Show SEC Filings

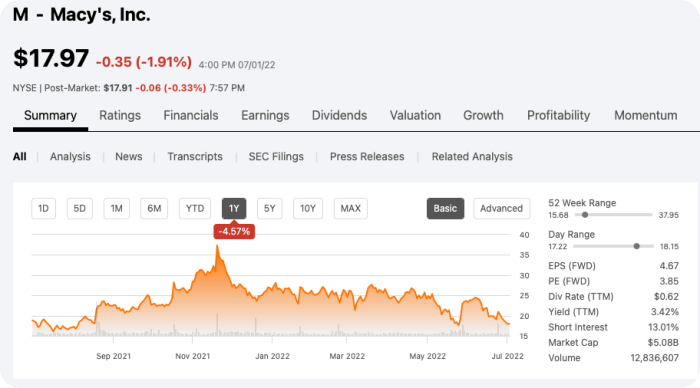coord(276,157)
